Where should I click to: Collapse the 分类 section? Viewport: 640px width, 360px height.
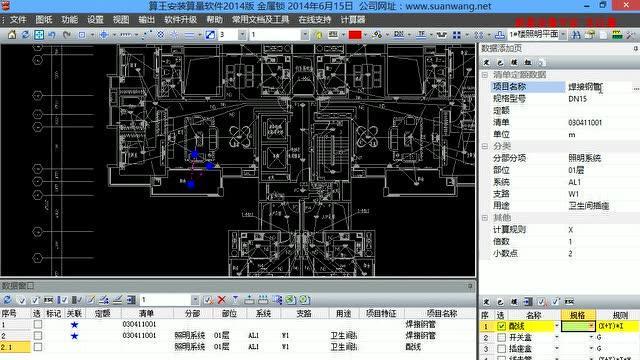[x=485, y=146]
